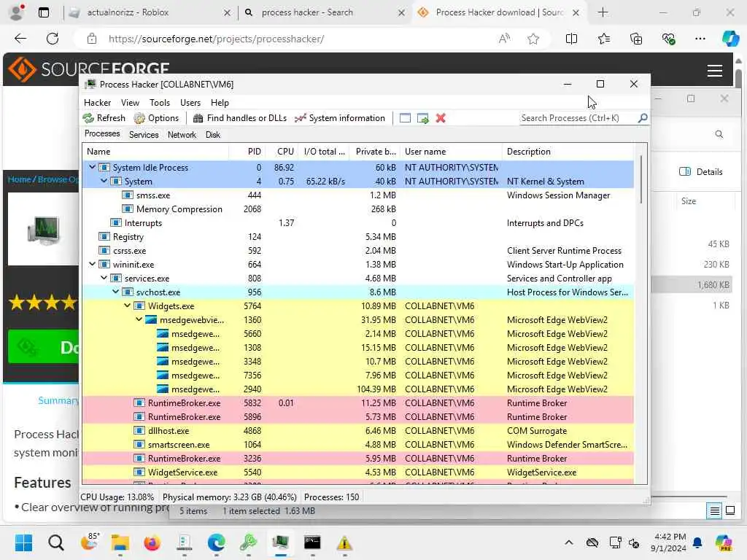
Task: Select the WidgetService.exe process
Action: 357,472
